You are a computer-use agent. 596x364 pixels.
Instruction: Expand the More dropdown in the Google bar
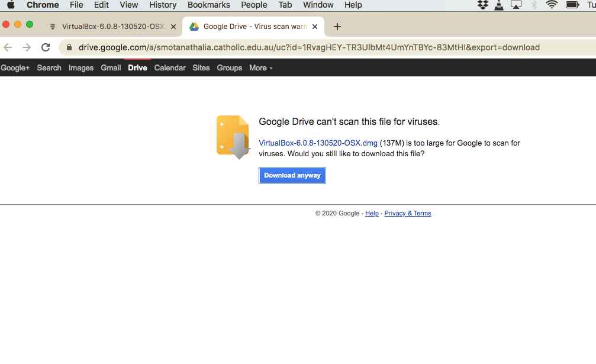coord(261,68)
